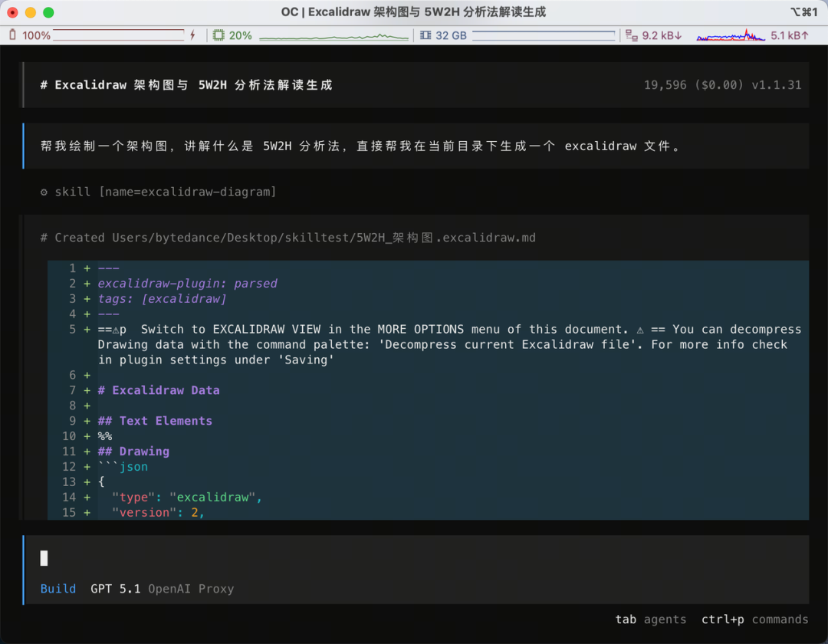Image resolution: width=828 pixels, height=644 pixels.
Task: Click the token count 19,596
Action: tap(665, 85)
